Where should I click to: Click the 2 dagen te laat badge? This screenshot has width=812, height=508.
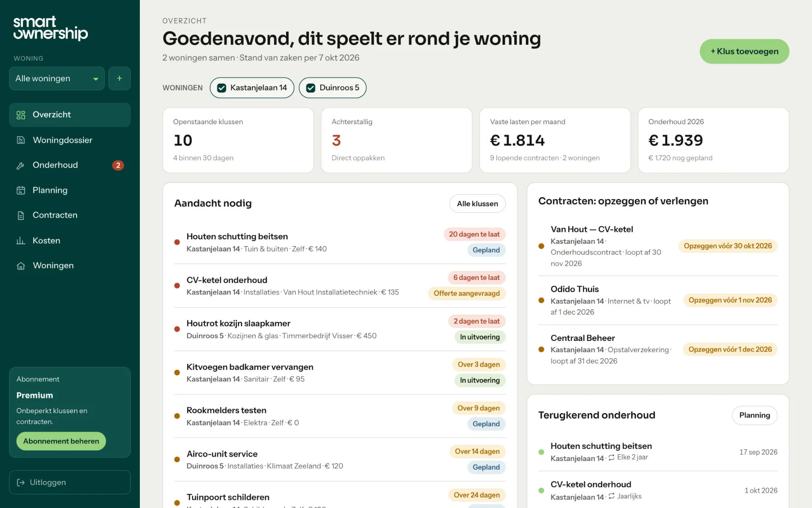point(476,321)
